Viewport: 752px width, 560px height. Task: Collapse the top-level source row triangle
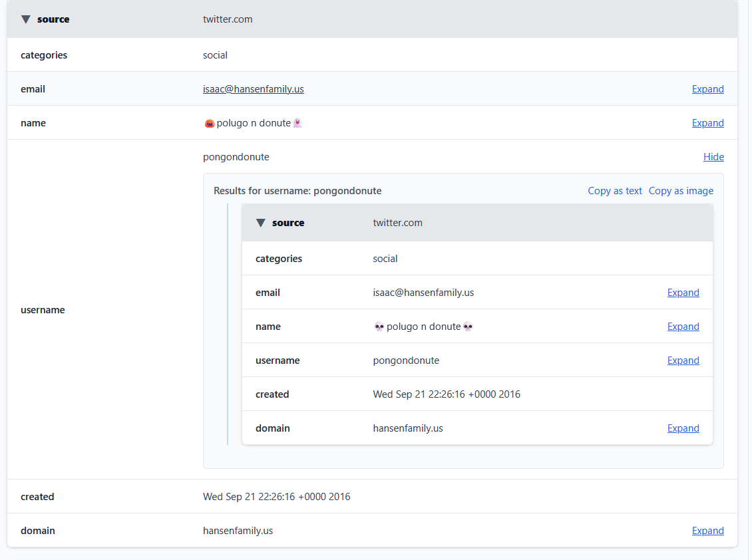click(26, 19)
